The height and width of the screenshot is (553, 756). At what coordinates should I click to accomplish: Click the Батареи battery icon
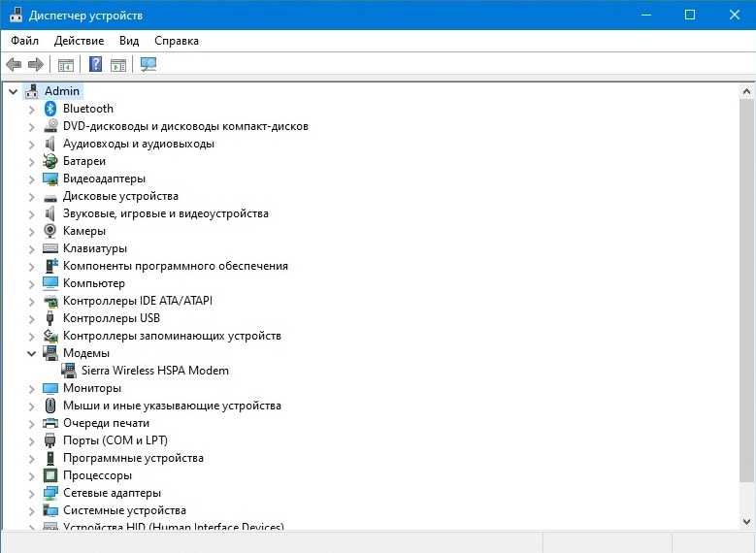click(x=50, y=161)
